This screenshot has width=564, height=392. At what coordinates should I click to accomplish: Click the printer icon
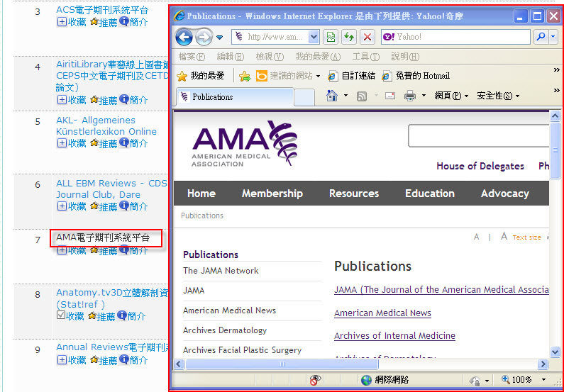click(410, 96)
